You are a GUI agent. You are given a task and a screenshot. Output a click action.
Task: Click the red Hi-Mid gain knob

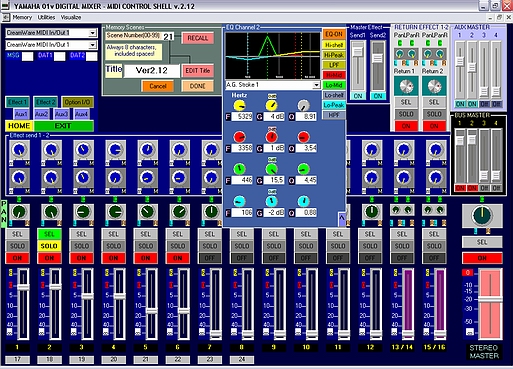click(x=271, y=137)
